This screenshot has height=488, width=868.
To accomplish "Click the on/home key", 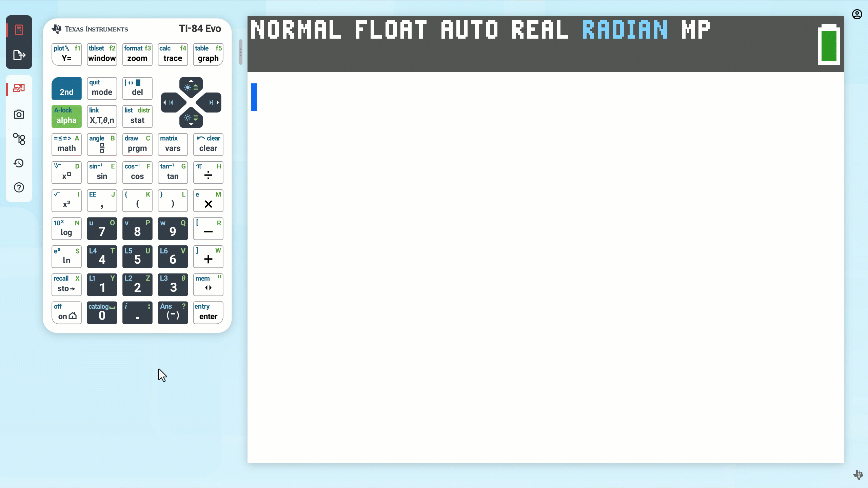I will 67,313.
